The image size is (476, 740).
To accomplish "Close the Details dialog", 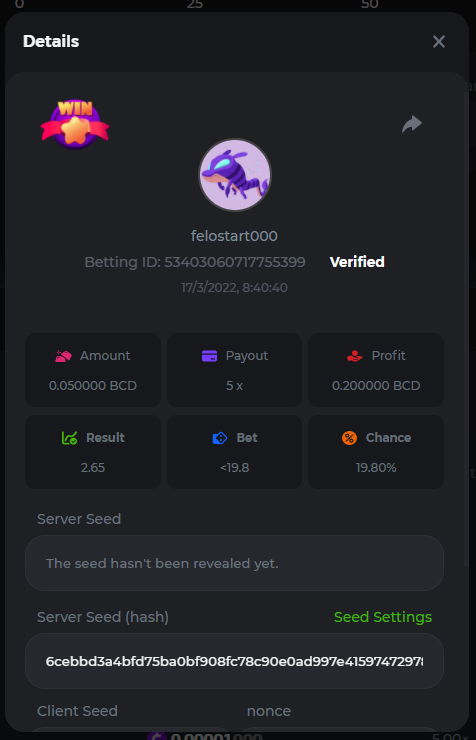I will 439,42.
